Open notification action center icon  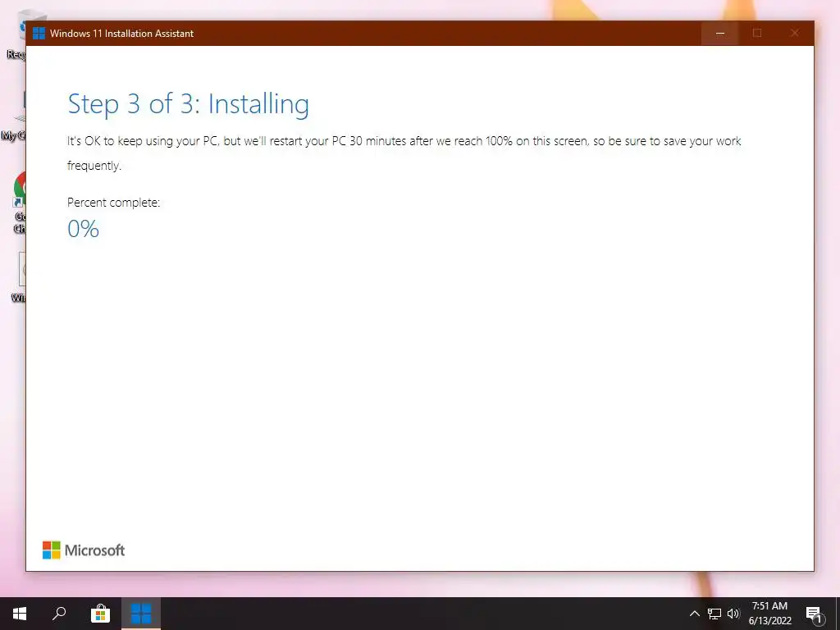coord(814,614)
